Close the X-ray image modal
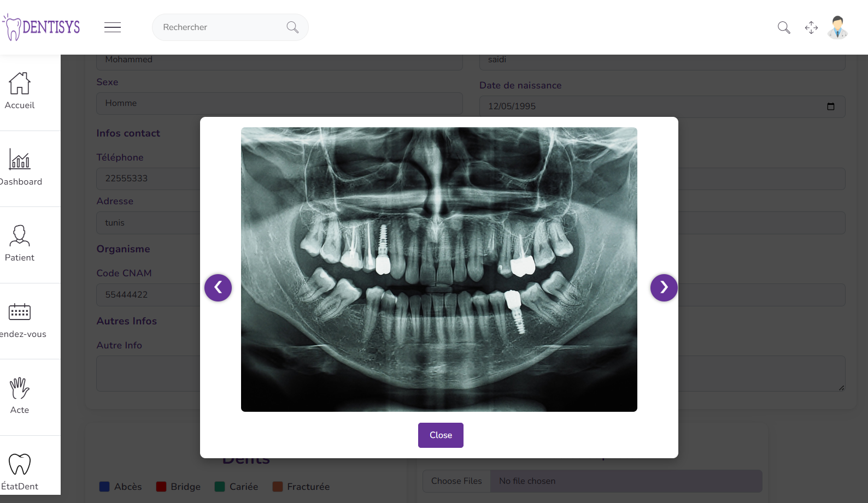The image size is (868, 503). pos(441,435)
